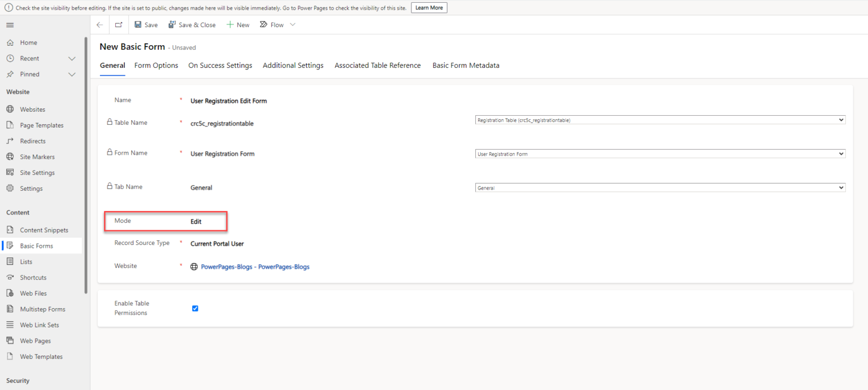Open the Basic Form Metadata tab

[466, 65]
